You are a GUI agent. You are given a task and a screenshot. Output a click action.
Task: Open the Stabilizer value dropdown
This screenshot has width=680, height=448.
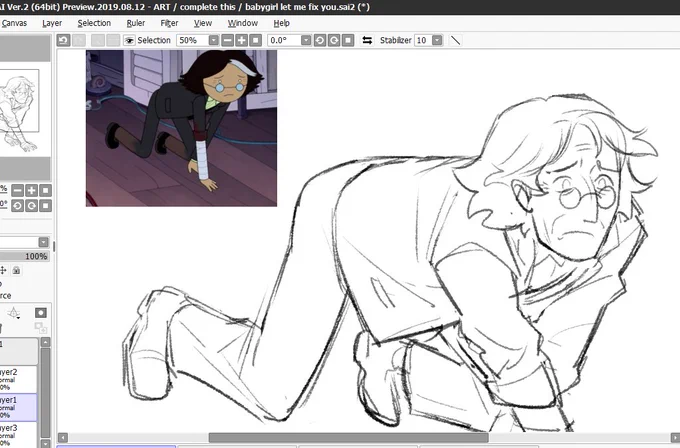coord(437,40)
